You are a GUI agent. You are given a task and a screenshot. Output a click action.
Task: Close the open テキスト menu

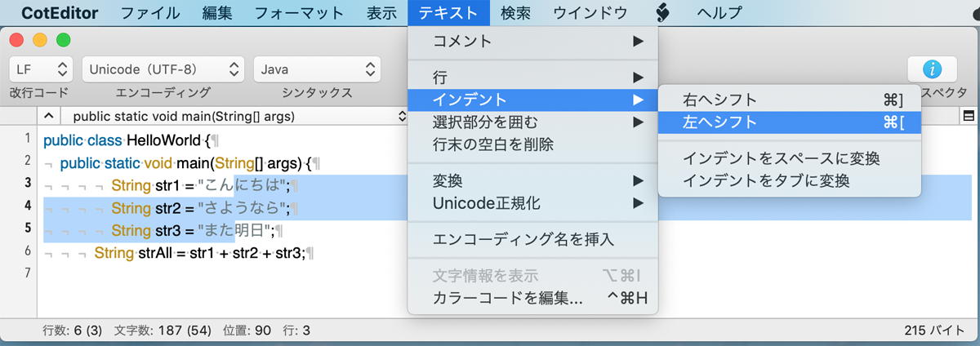(x=449, y=12)
